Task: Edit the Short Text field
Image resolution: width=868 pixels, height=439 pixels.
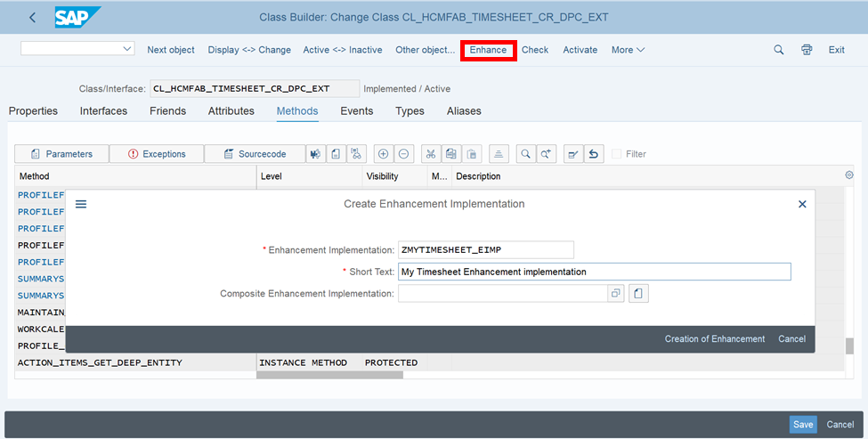Action: 595,272
